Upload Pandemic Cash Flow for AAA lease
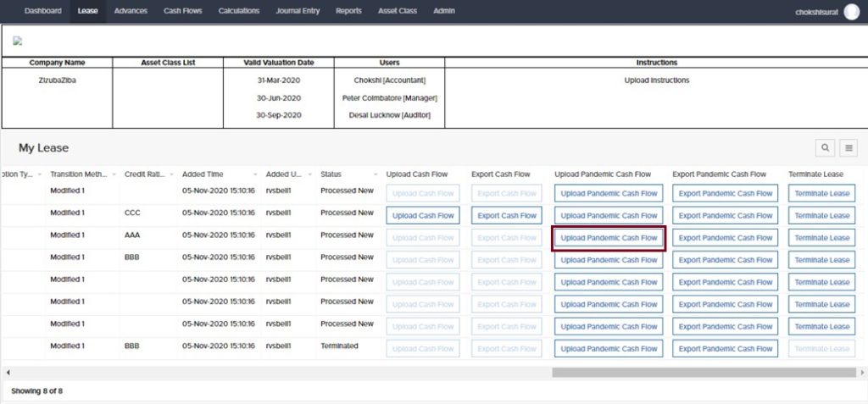868x404 pixels. [x=609, y=238]
